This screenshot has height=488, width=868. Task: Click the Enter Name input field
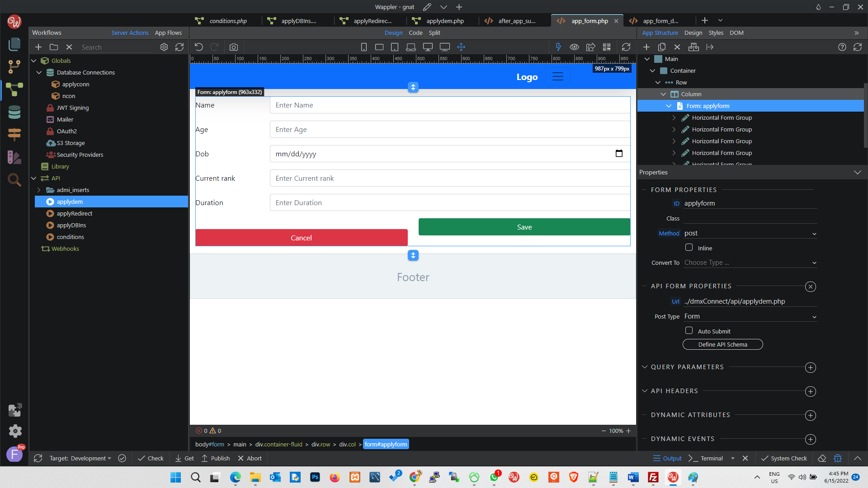(x=450, y=105)
